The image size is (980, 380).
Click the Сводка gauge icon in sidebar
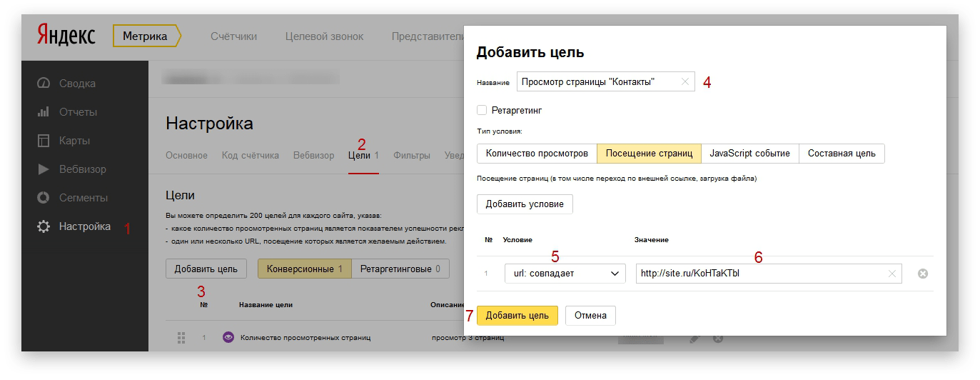click(44, 83)
